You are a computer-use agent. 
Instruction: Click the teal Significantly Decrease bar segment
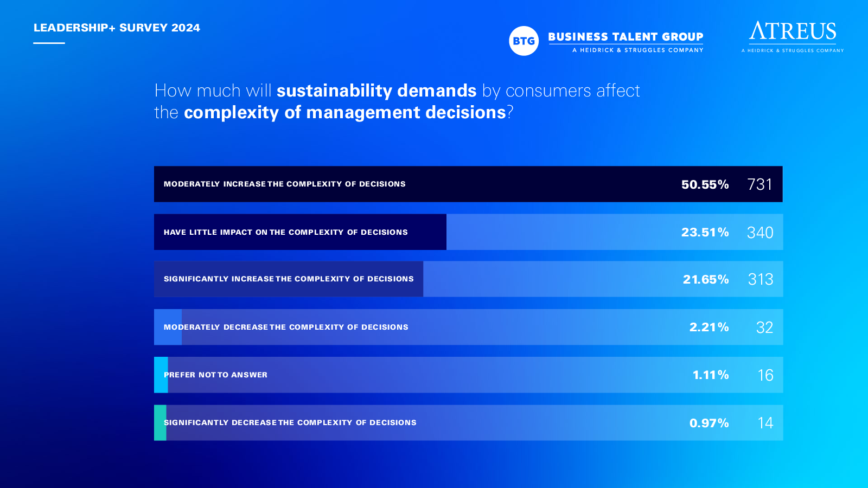click(x=160, y=422)
